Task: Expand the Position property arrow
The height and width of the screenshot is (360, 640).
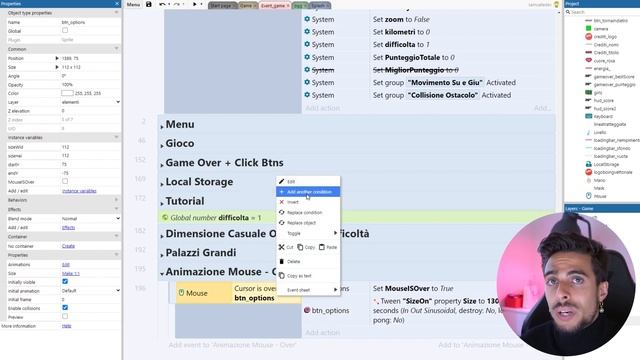Action: (57, 58)
